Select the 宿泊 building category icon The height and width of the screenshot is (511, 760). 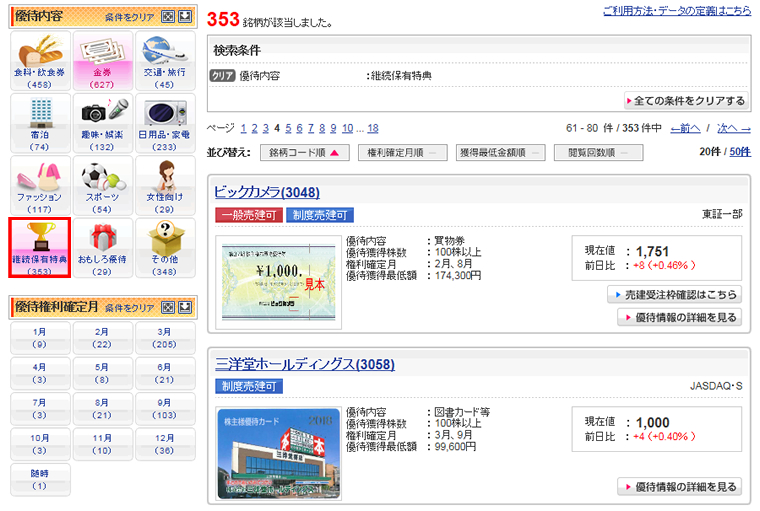tap(40, 124)
